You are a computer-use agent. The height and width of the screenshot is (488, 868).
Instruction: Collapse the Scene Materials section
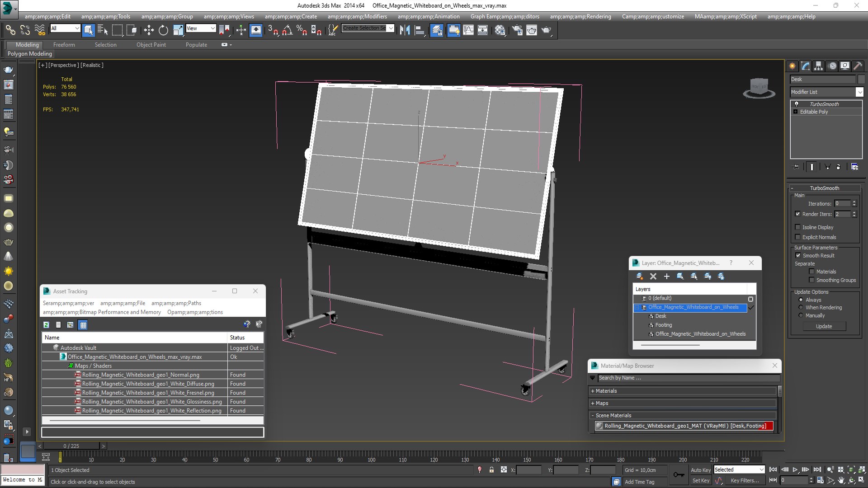click(593, 415)
